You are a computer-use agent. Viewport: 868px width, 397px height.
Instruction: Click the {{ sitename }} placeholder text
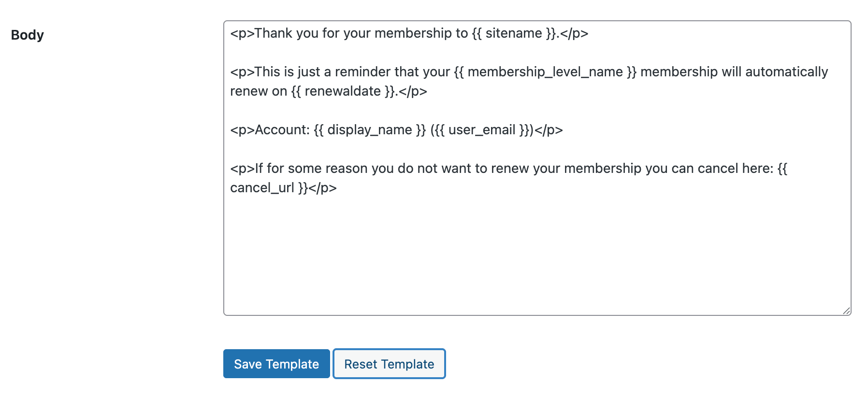click(514, 33)
